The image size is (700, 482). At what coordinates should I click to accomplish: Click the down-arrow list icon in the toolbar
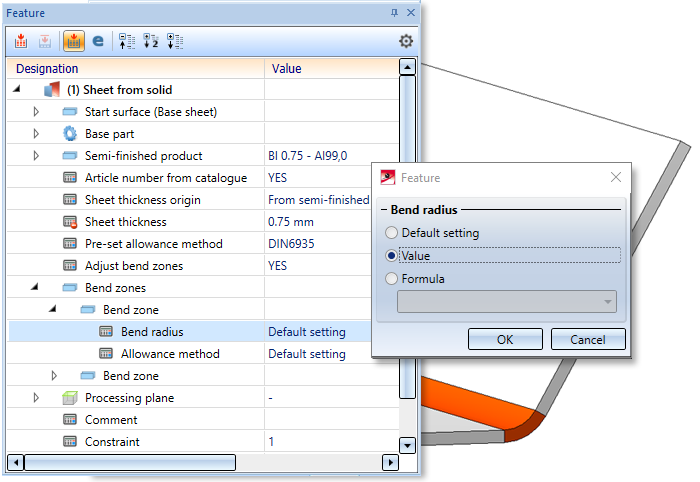point(175,42)
